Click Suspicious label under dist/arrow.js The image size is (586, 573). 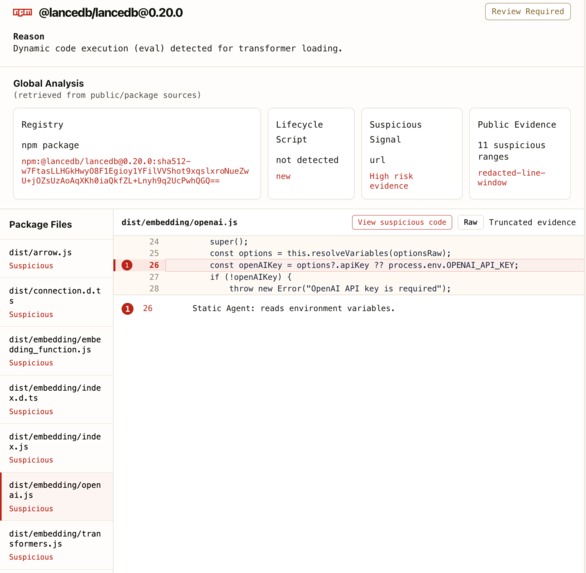coord(31,266)
